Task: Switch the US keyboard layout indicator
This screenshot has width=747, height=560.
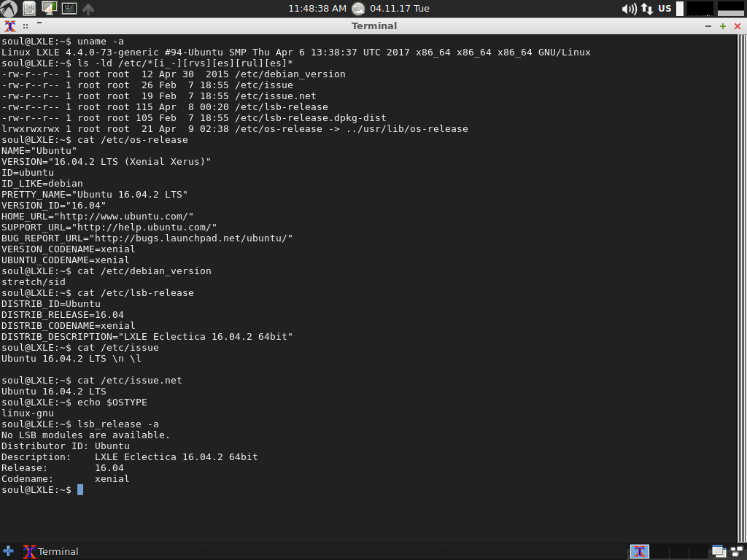Action: coord(665,9)
